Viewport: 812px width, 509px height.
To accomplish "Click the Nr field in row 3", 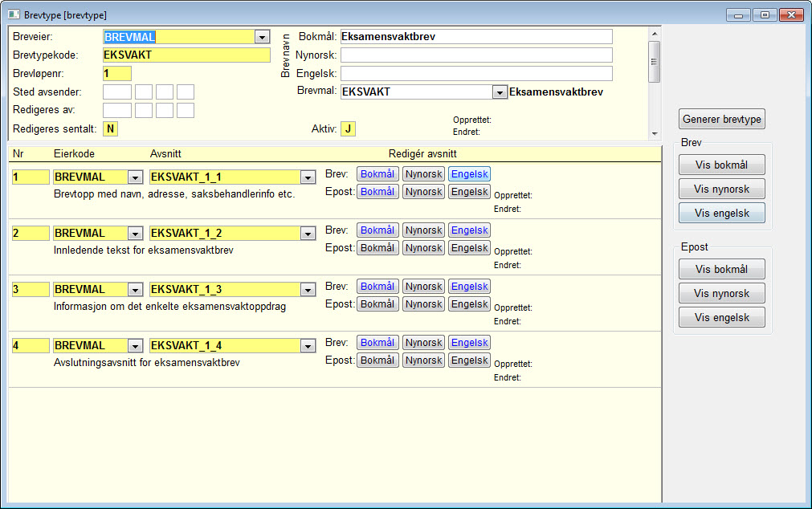I will [31, 290].
